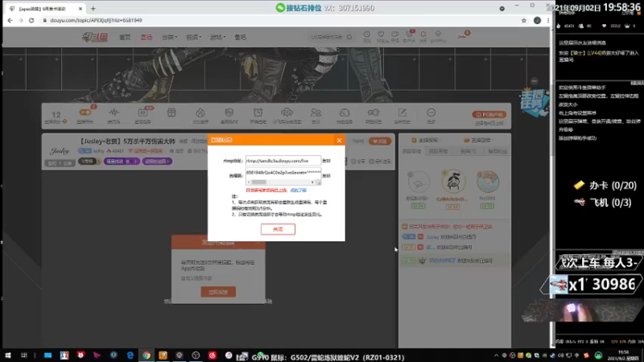Open Windows Start menu
This screenshot has width=644, height=362.
pos(8,356)
